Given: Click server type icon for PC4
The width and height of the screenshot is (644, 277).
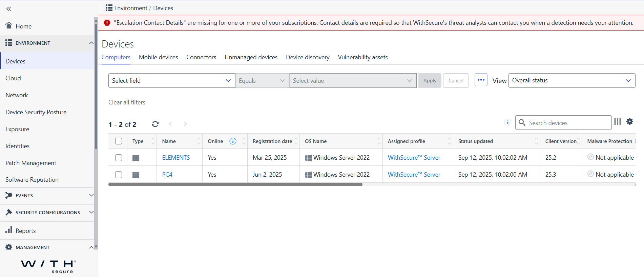Looking at the screenshot, I should click(x=136, y=175).
